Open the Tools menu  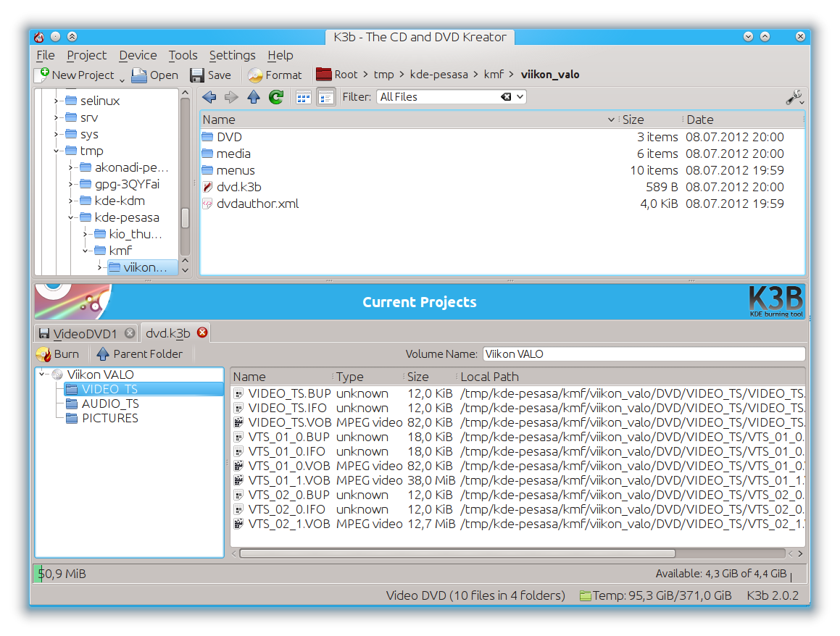pos(183,55)
